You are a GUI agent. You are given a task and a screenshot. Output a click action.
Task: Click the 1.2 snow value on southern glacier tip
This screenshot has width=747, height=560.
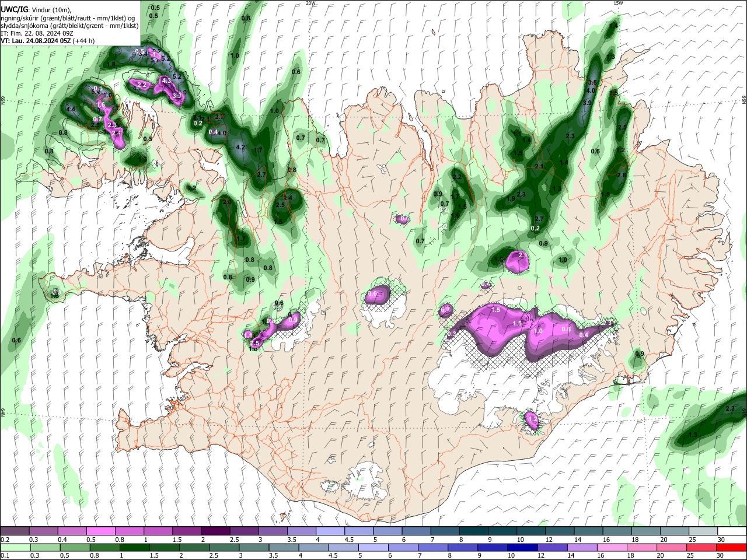point(532,419)
